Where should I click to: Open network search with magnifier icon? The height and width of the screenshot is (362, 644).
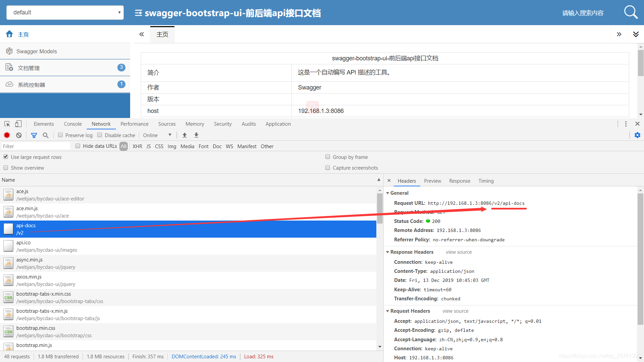tap(46, 135)
